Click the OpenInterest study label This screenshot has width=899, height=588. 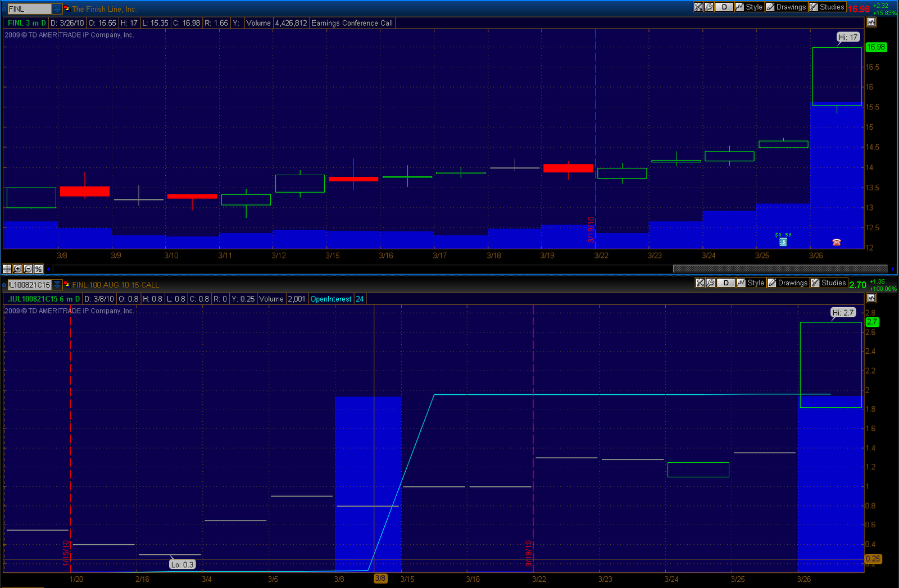[331, 299]
